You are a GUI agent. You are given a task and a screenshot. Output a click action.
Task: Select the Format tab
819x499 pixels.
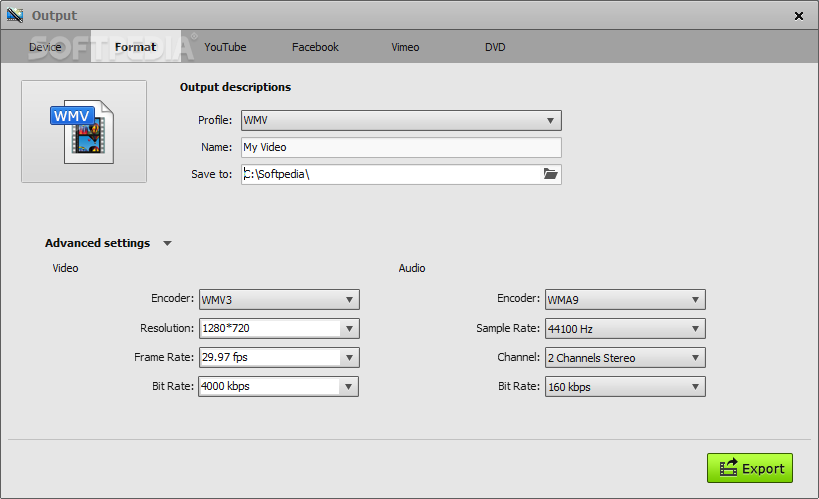pyautogui.click(x=135, y=47)
